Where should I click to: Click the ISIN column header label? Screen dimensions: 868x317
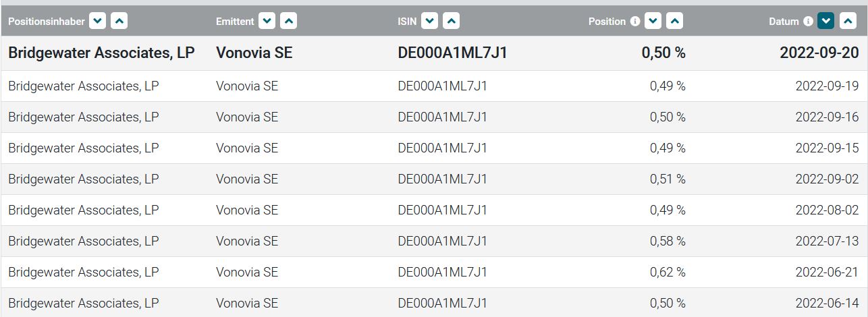point(407,22)
